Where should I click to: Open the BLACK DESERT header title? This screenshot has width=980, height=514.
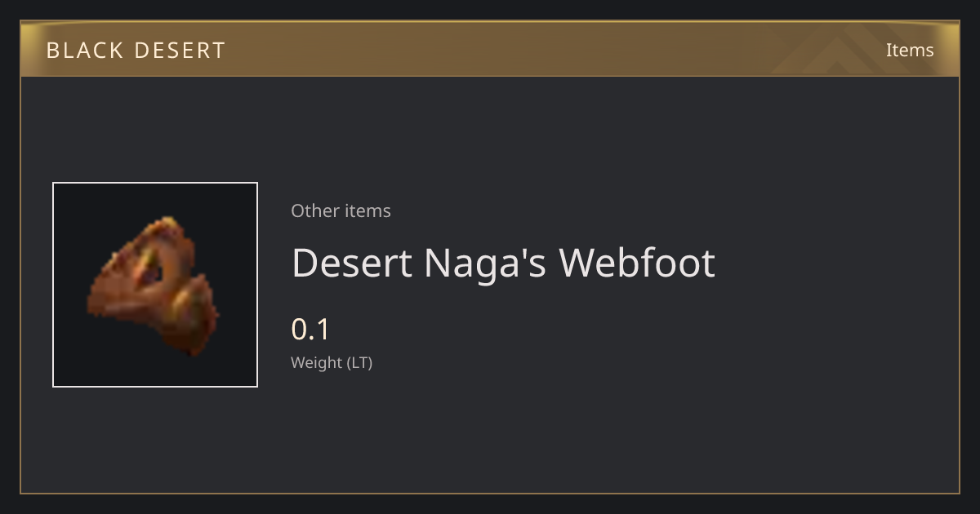[136, 51]
